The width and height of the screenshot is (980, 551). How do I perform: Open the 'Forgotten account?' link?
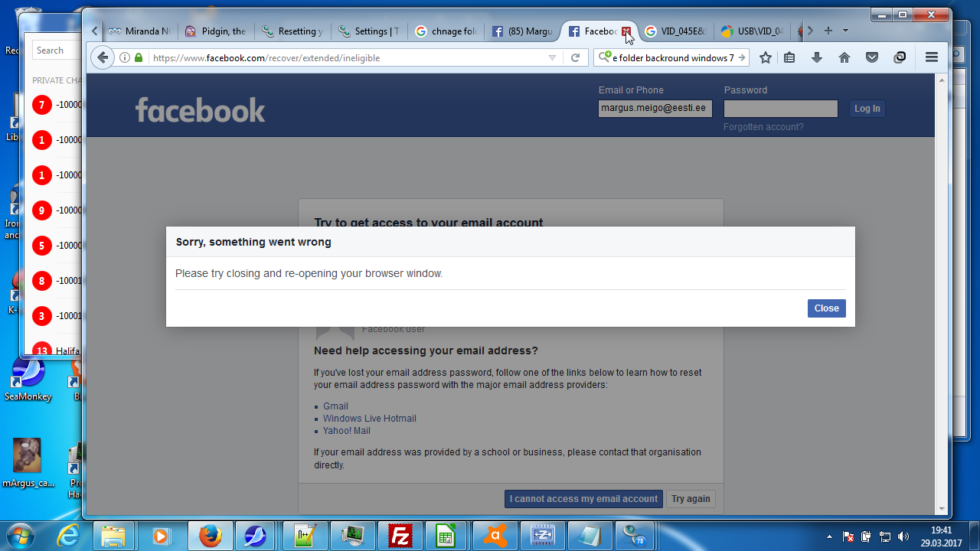pyautogui.click(x=763, y=127)
